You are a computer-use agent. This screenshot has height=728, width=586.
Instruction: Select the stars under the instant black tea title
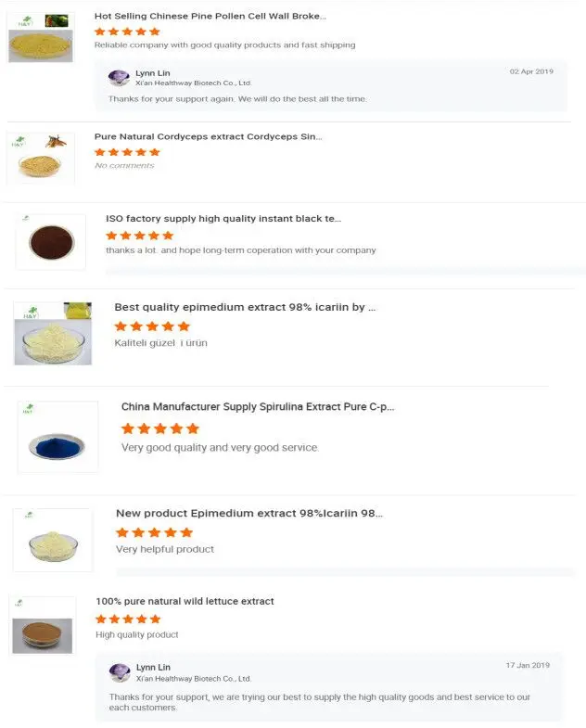pyautogui.click(x=139, y=236)
